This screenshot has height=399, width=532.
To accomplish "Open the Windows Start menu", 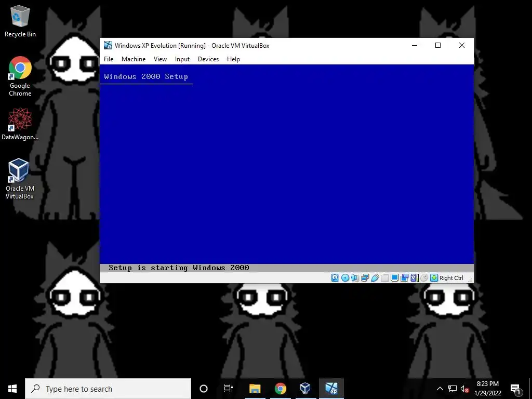I will coord(12,389).
